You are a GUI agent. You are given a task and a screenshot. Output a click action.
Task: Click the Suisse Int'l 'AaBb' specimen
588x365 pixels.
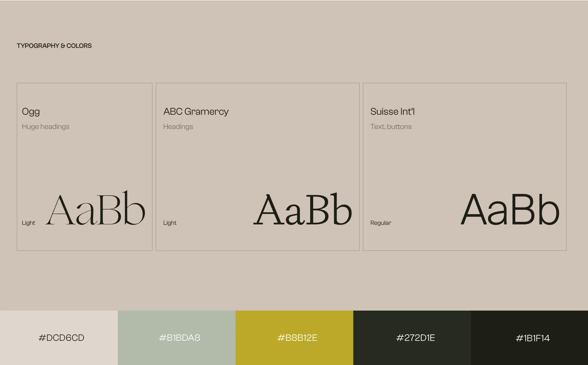510,209
